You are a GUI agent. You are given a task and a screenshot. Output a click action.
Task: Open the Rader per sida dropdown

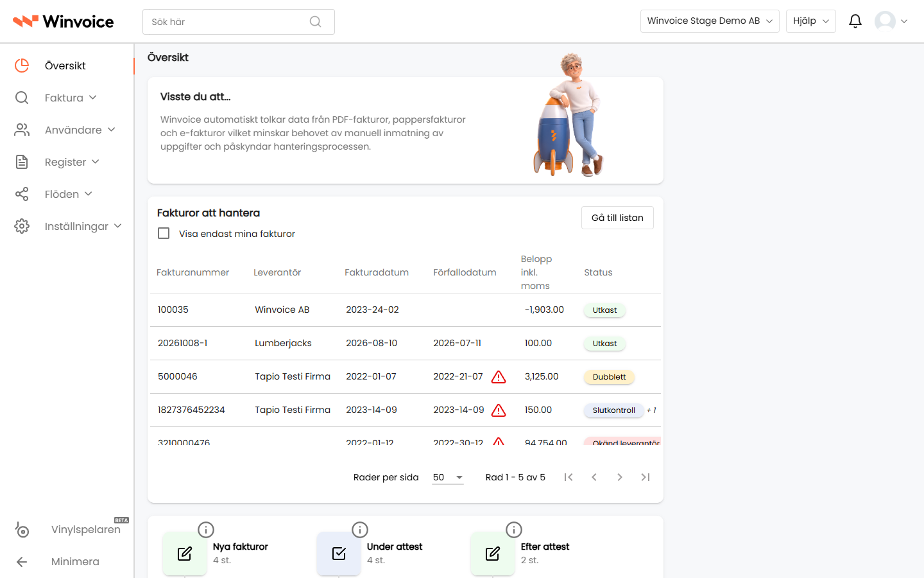point(448,477)
